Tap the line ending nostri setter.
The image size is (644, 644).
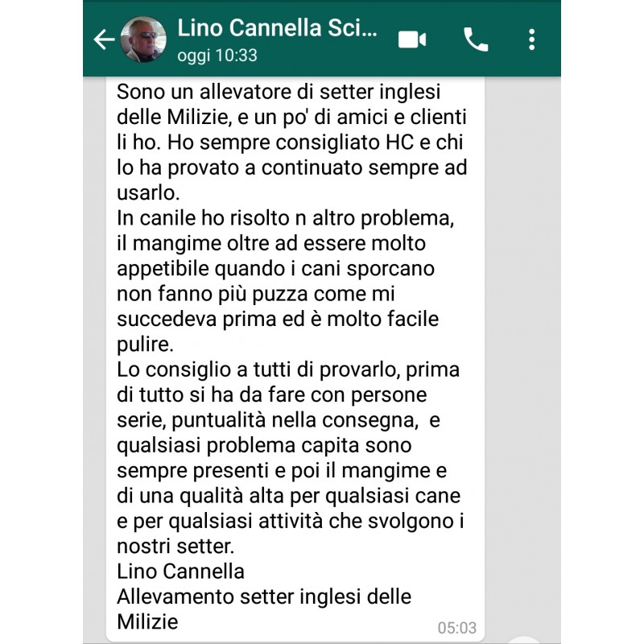(175, 547)
